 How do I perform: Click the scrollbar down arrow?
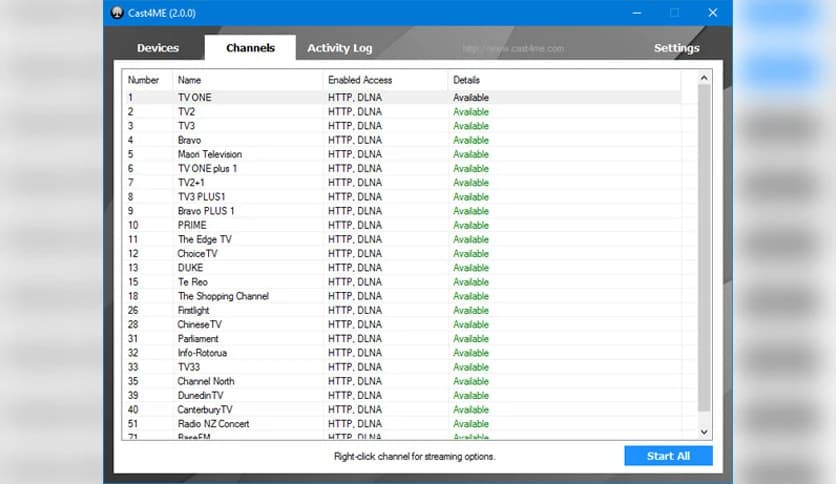(x=704, y=431)
